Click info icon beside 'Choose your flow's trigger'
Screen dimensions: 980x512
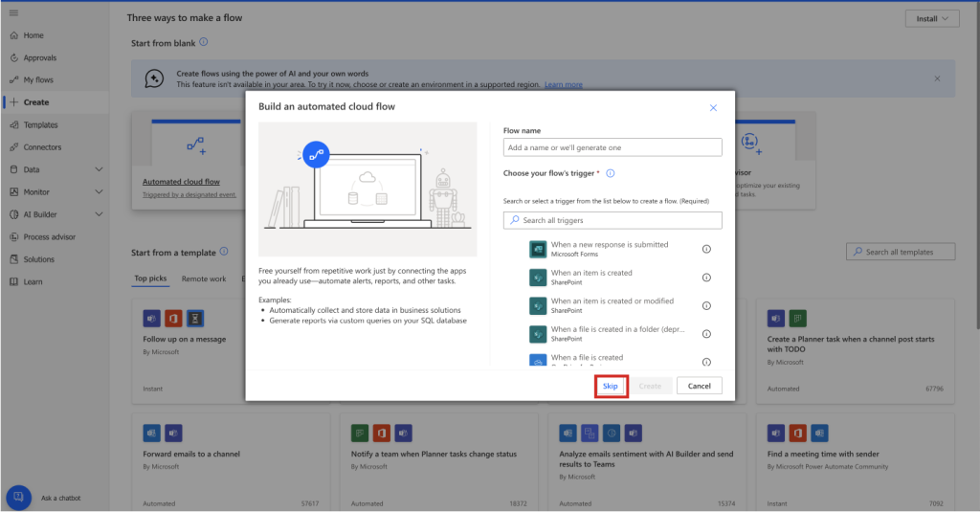point(611,173)
